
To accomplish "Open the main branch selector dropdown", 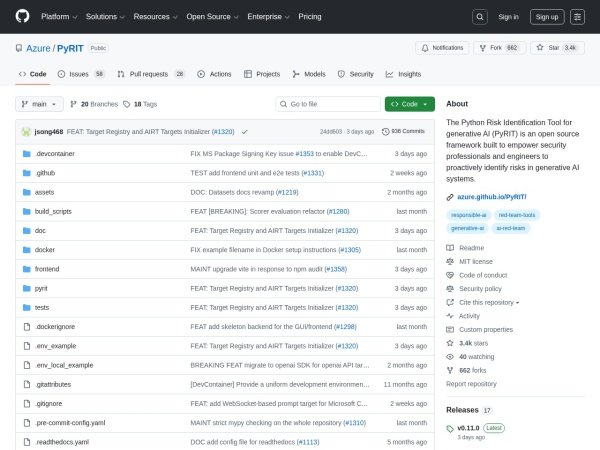I will tap(39, 104).
